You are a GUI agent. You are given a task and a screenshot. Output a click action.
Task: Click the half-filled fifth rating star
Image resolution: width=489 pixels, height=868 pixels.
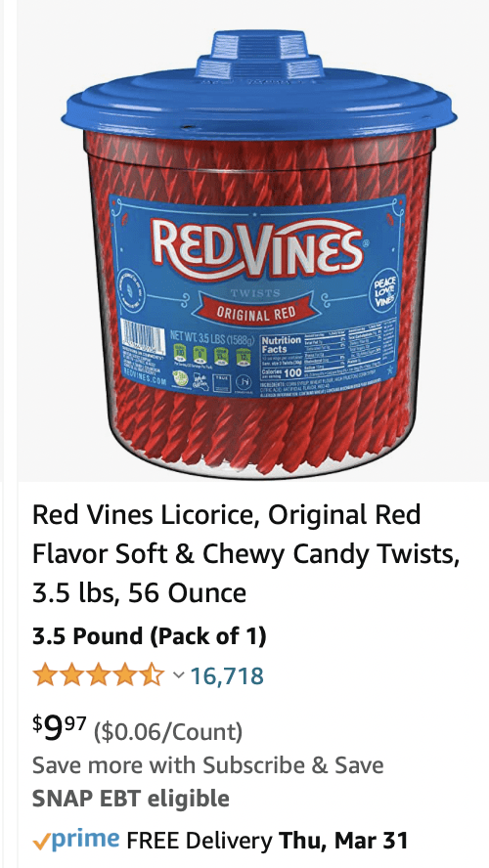pyautogui.click(x=154, y=675)
